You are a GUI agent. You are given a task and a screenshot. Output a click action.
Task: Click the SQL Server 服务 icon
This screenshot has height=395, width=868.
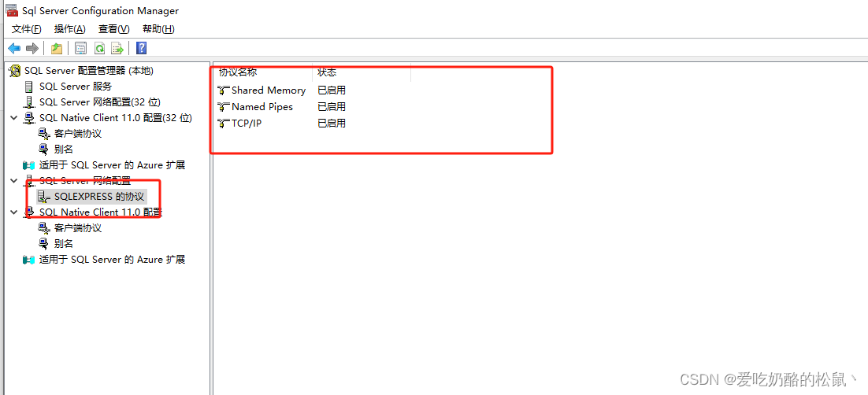[29, 87]
